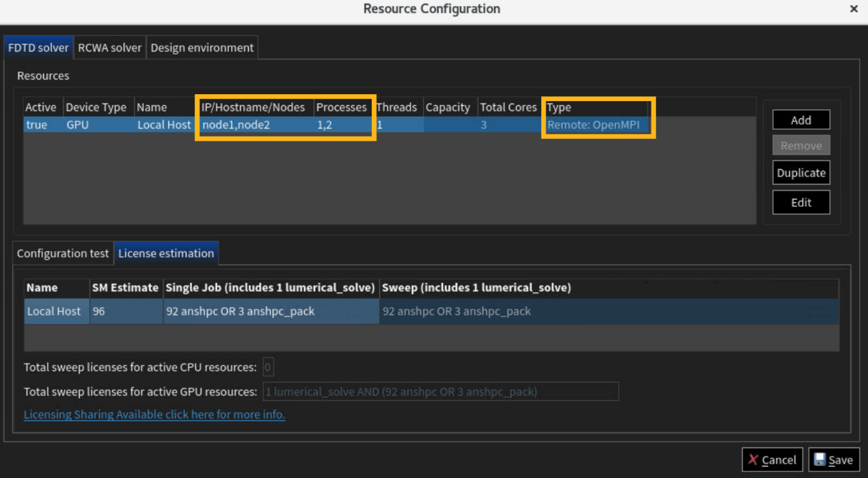Click the Total Cores column header
This screenshot has width=868, height=478.
click(508, 107)
